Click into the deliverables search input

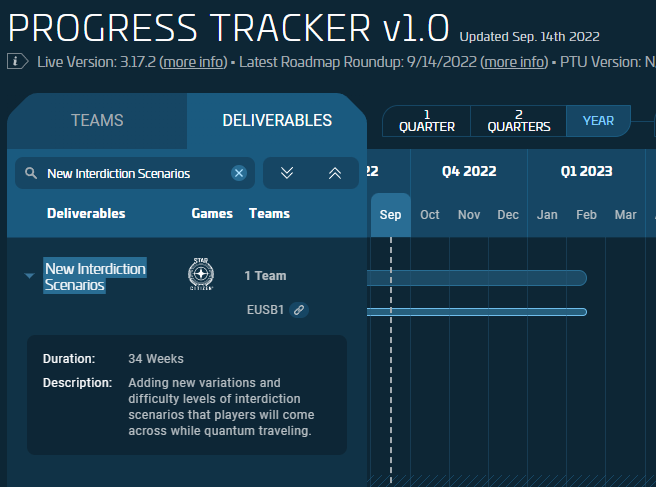tap(135, 173)
